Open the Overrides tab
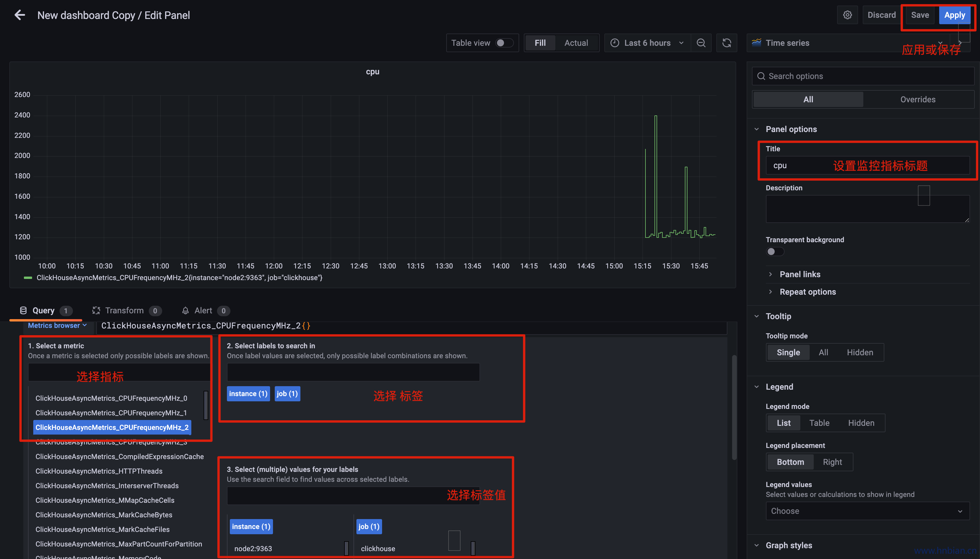Screen dimensions: 980x559 click(918, 99)
